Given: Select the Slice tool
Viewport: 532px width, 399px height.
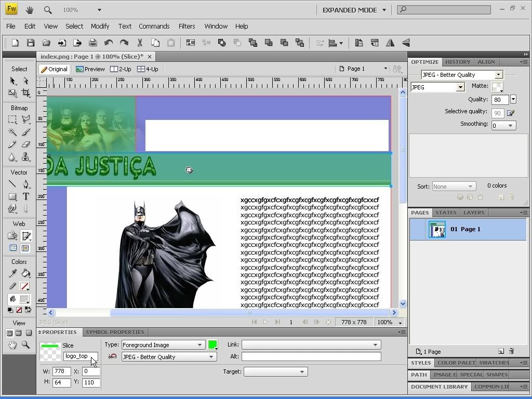Looking at the screenshot, I should [x=26, y=235].
